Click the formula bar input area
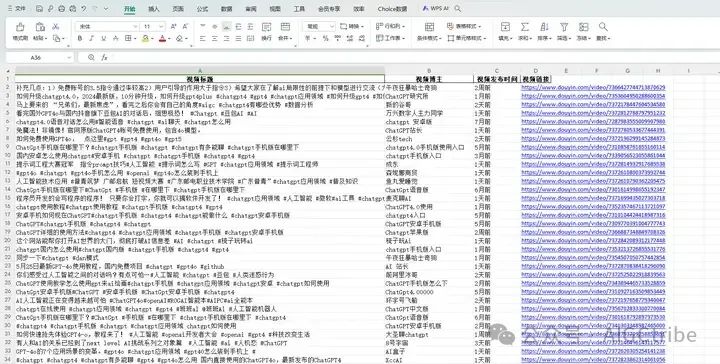This screenshot has width=720, height=364. tap(413, 57)
